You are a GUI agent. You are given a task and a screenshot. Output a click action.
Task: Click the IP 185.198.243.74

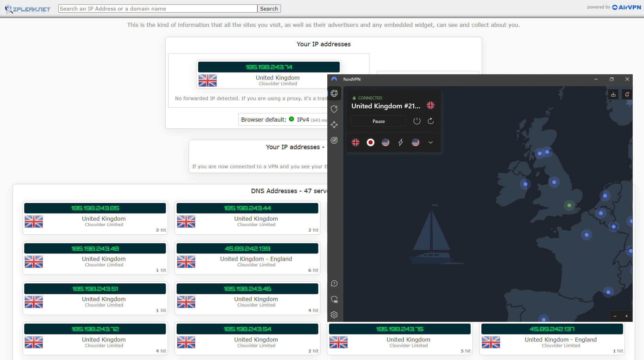pos(269,67)
